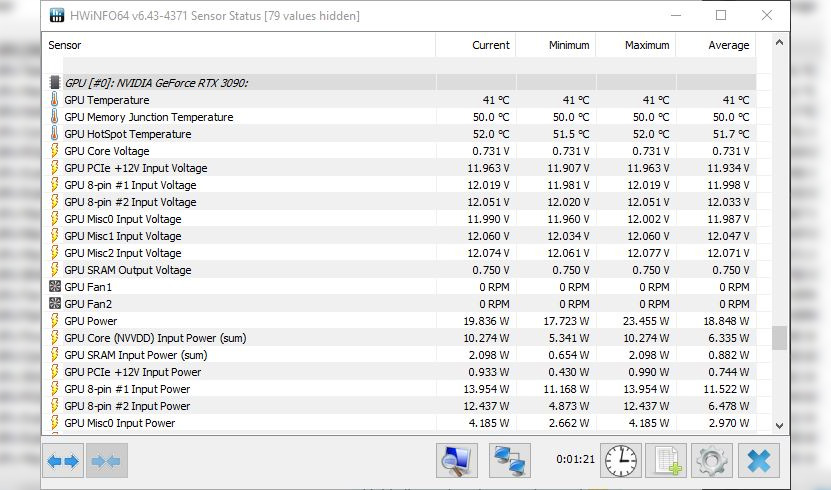The image size is (831, 490).
Task: Click minimum value 4.873 W of 8-pin #2 Power
Action: pyautogui.click(x=569, y=406)
